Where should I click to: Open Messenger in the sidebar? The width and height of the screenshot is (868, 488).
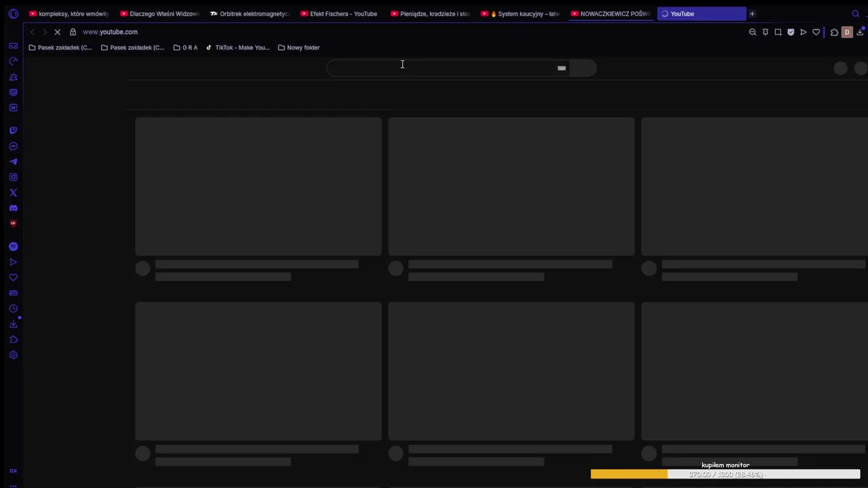tap(13, 146)
